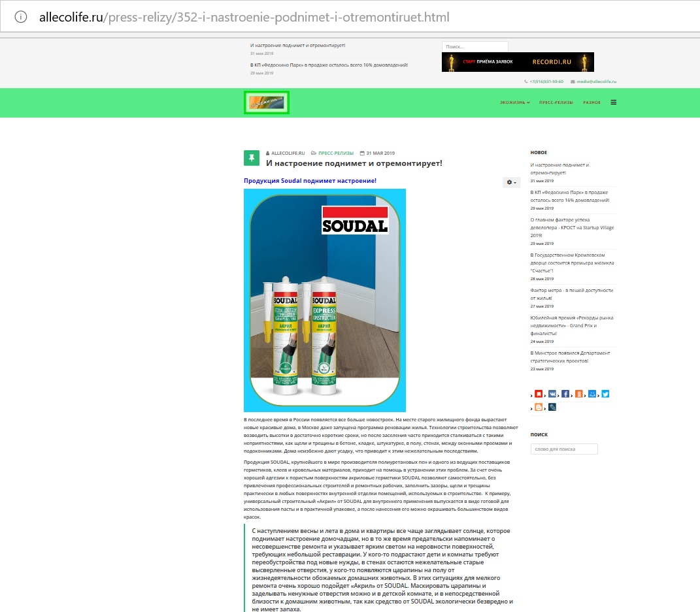Click the site info icon in address bar

20,17
